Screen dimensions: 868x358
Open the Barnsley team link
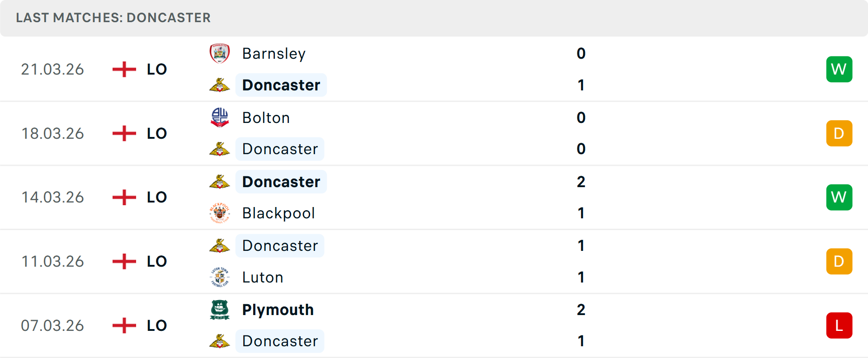pyautogui.click(x=274, y=53)
